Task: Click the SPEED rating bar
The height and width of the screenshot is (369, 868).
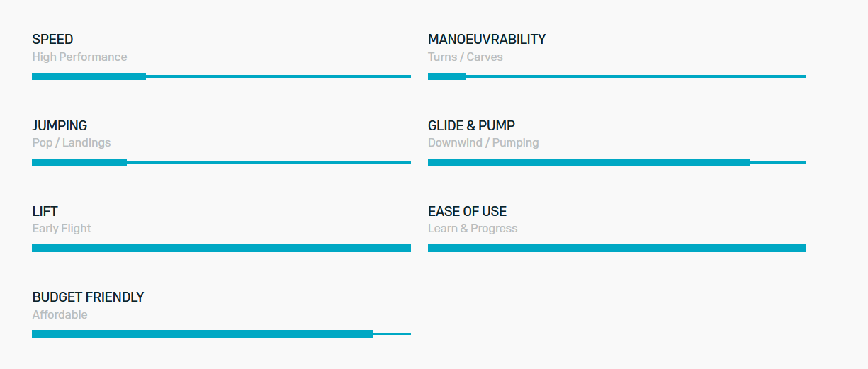Action: [x=221, y=76]
